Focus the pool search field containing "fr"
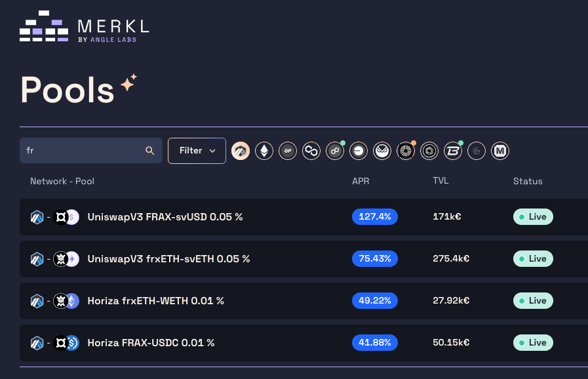Image resolution: width=588 pixels, height=379 pixels. pos(90,150)
